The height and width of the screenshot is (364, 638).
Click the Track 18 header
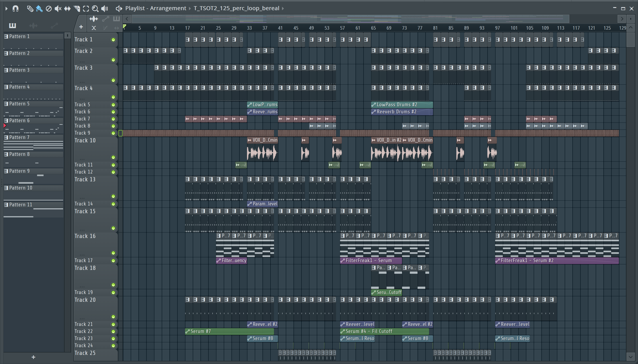(x=95, y=277)
